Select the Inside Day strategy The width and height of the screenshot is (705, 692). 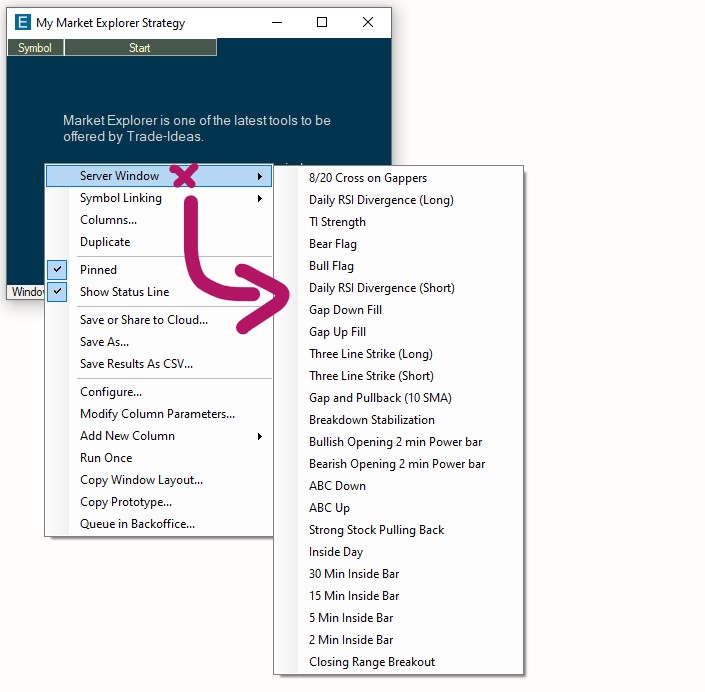coord(336,552)
